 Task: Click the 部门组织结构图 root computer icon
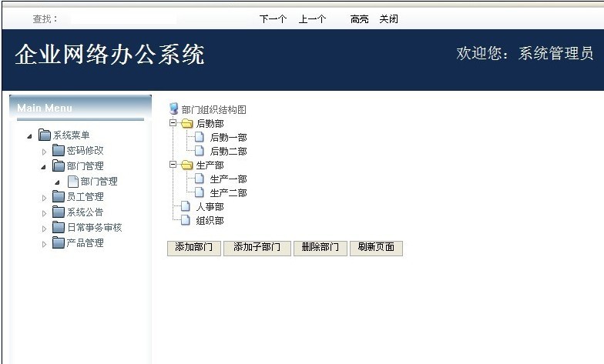click(173, 109)
